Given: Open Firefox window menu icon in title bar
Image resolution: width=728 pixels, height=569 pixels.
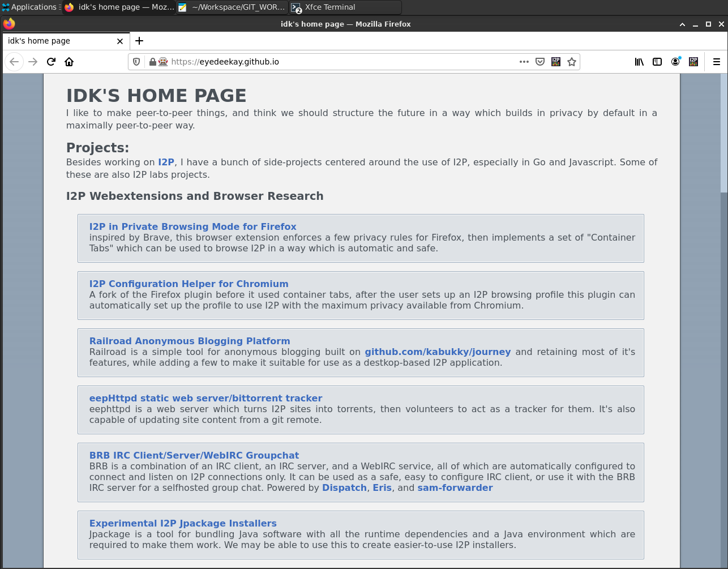Looking at the screenshot, I should (x=8, y=24).
